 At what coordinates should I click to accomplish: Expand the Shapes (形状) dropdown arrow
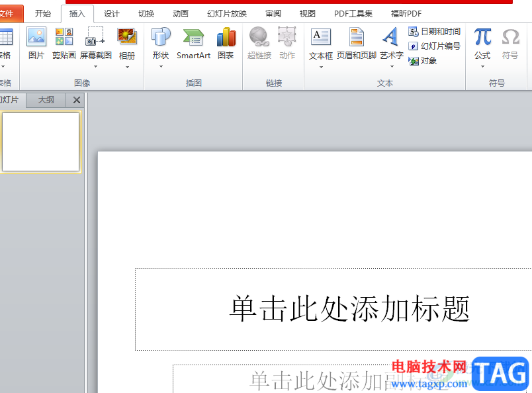[161, 67]
